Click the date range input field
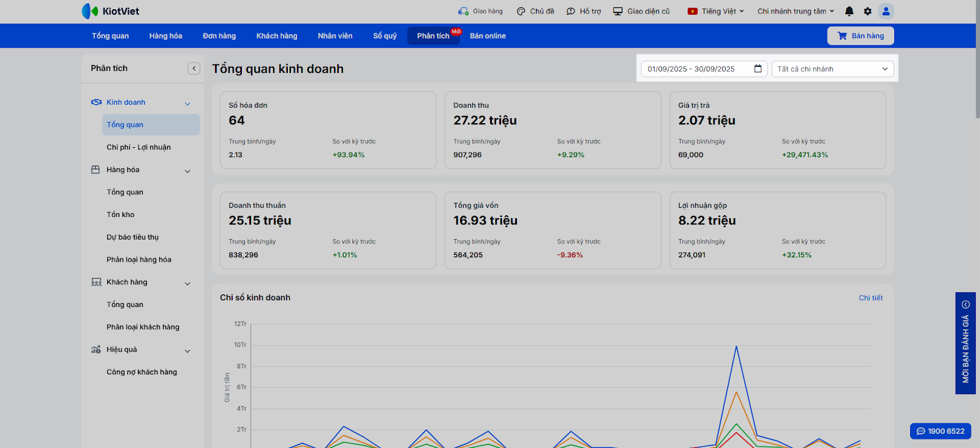Viewport: 980px width, 448px height. [x=697, y=69]
